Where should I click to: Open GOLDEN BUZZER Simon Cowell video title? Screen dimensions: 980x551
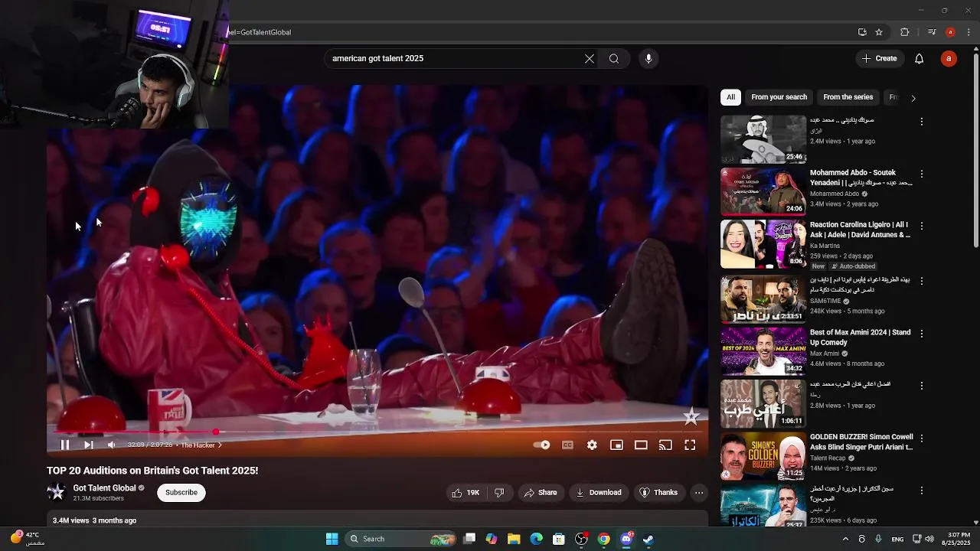(861, 442)
